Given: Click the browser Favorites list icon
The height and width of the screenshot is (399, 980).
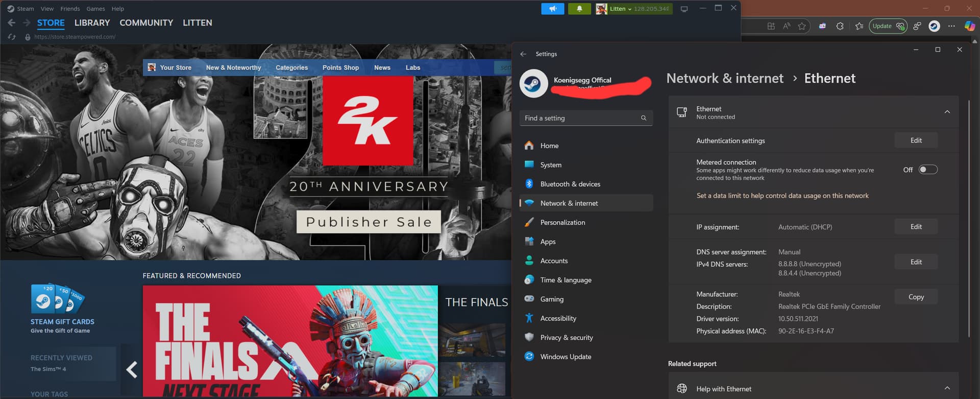Looking at the screenshot, I should click(x=860, y=26).
